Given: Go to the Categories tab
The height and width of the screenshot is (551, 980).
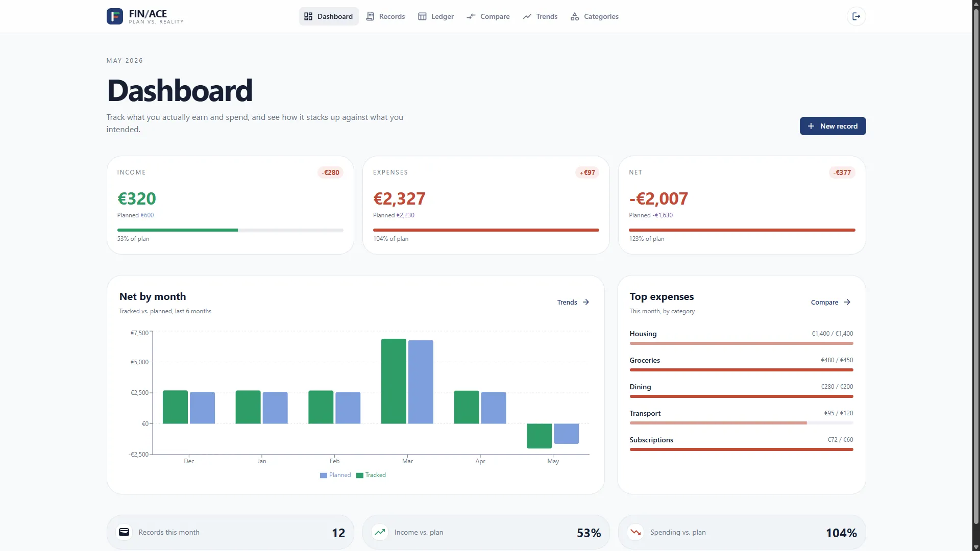Looking at the screenshot, I should (x=595, y=16).
